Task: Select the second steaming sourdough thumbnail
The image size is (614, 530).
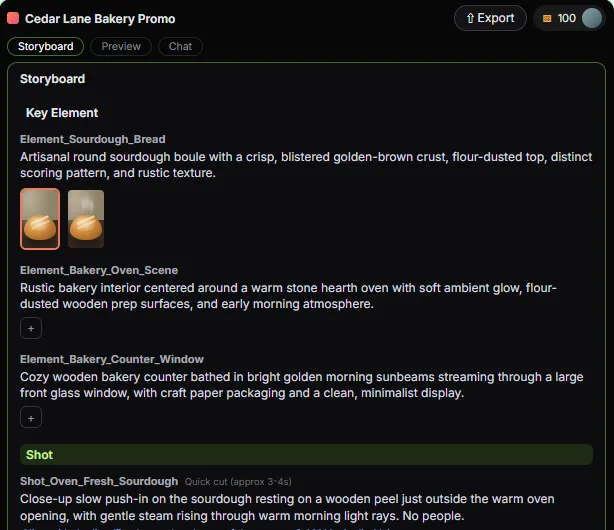Action: [x=86, y=219]
